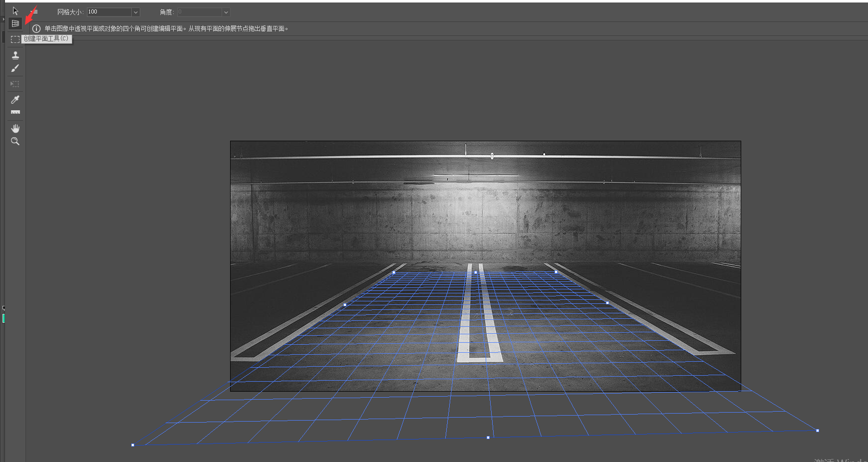This screenshot has height=462, width=868.
Task: Expand the angle dropdown arrow
Action: pos(226,12)
